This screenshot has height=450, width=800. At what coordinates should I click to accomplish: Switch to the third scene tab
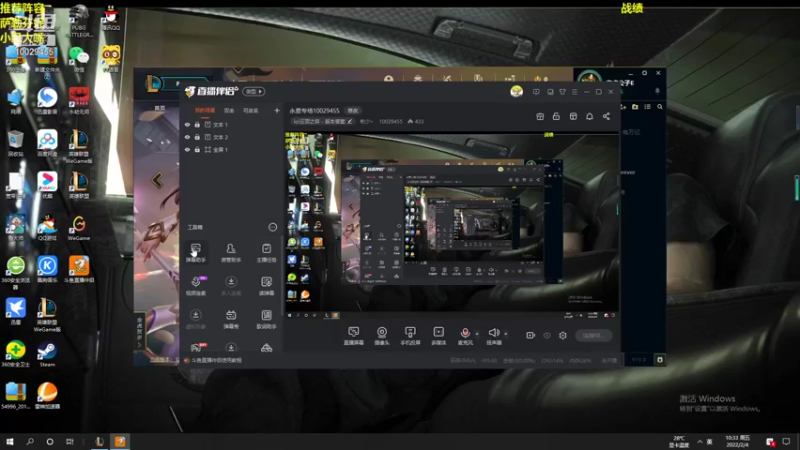(x=251, y=110)
